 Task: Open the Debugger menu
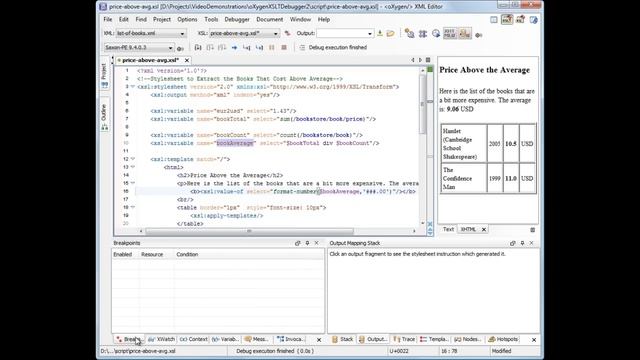pos(237,20)
